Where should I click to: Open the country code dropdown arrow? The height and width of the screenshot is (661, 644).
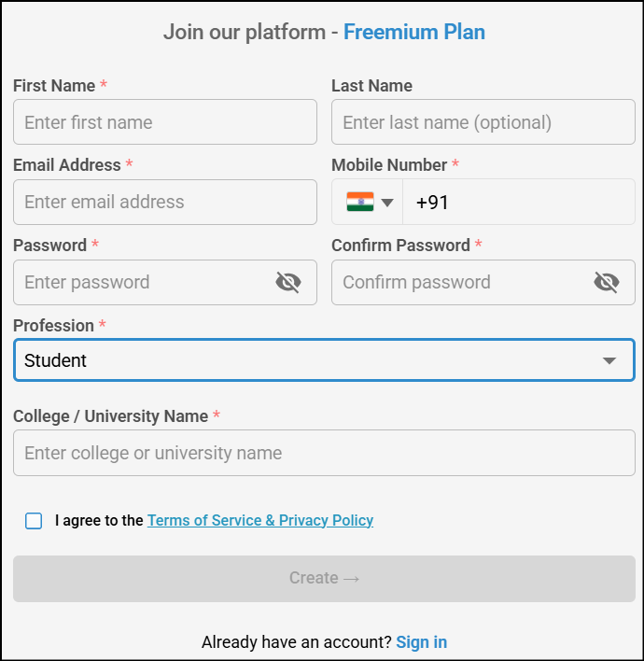coord(386,203)
